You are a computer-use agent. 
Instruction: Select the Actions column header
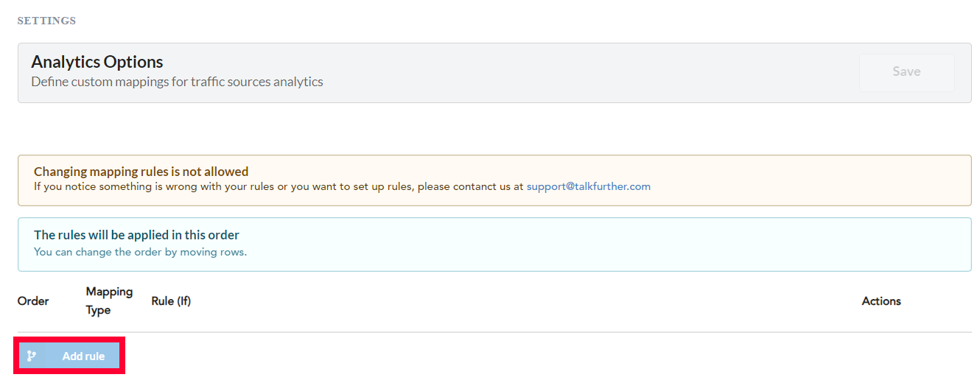pos(881,301)
